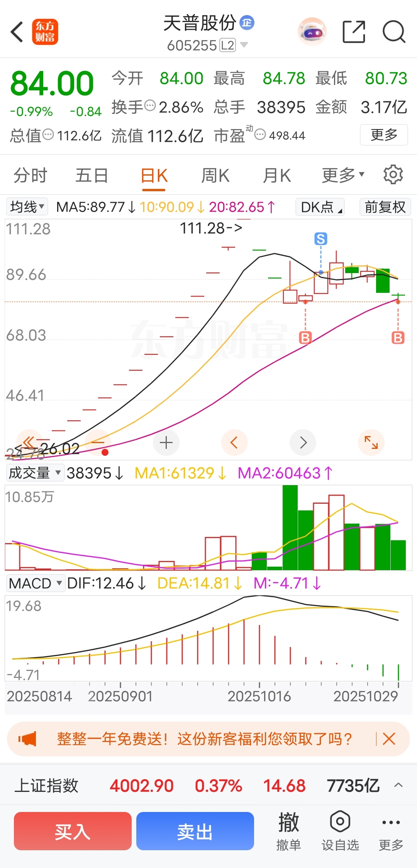Close the promotional banner

(389, 739)
